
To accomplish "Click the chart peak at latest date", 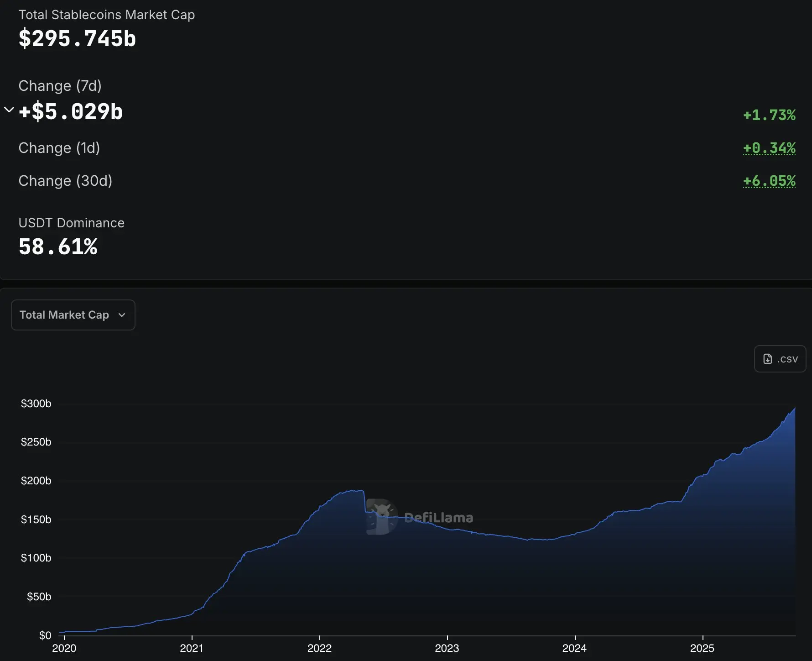I will (x=795, y=408).
